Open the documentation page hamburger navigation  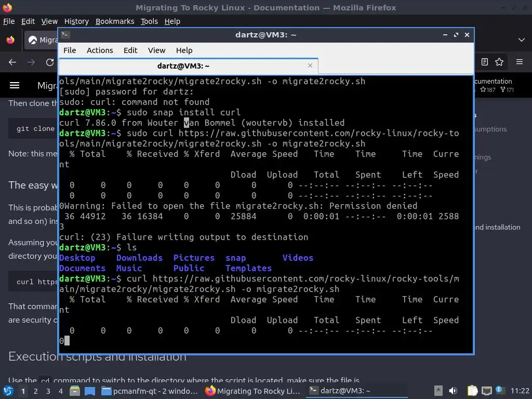click(15, 85)
